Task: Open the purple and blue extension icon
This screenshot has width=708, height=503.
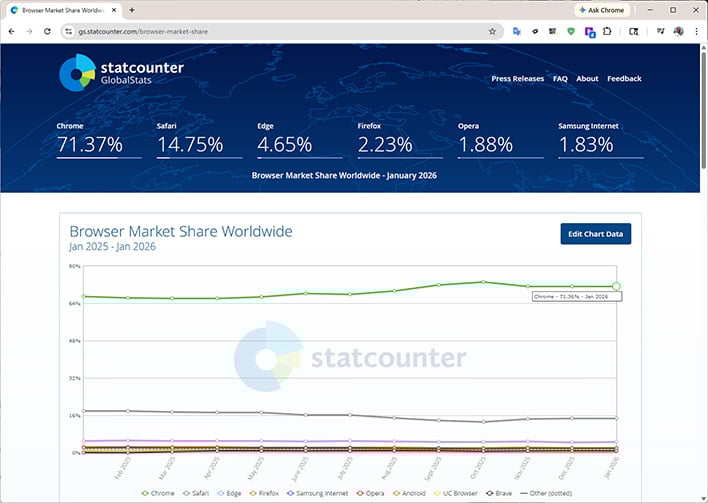Action: click(x=590, y=32)
